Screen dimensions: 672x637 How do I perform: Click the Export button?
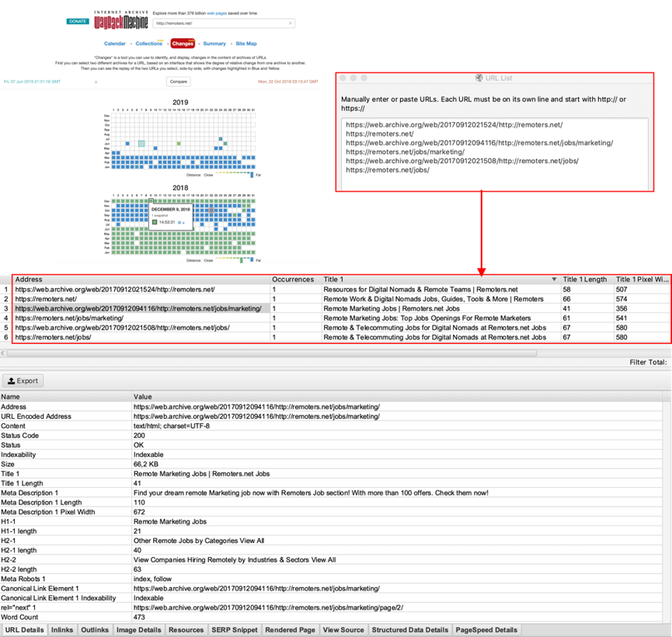(23, 381)
